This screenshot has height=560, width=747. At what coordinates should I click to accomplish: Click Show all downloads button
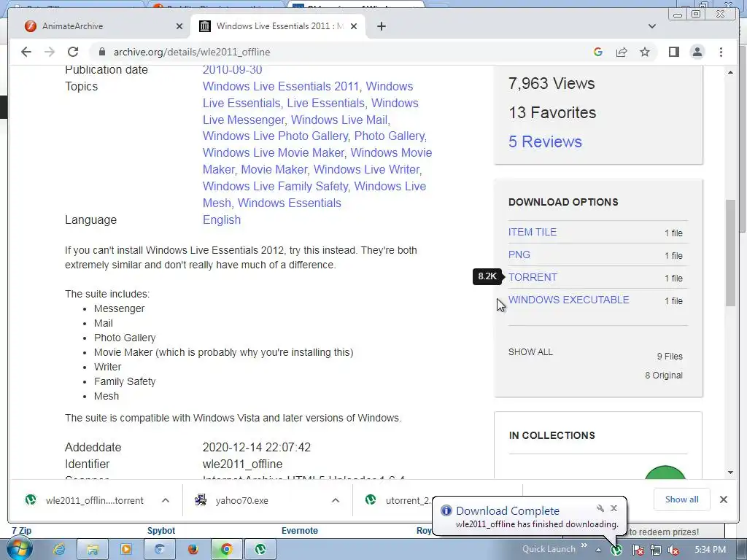682,499
